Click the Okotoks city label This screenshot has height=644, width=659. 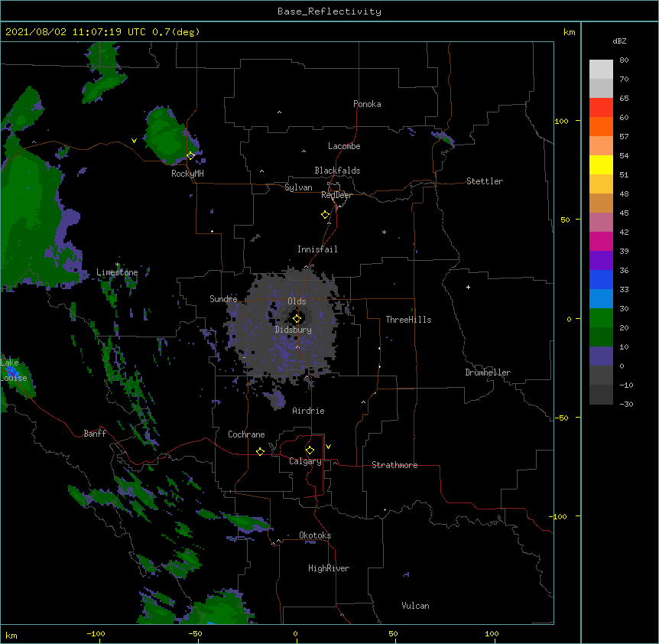point(315,535)
